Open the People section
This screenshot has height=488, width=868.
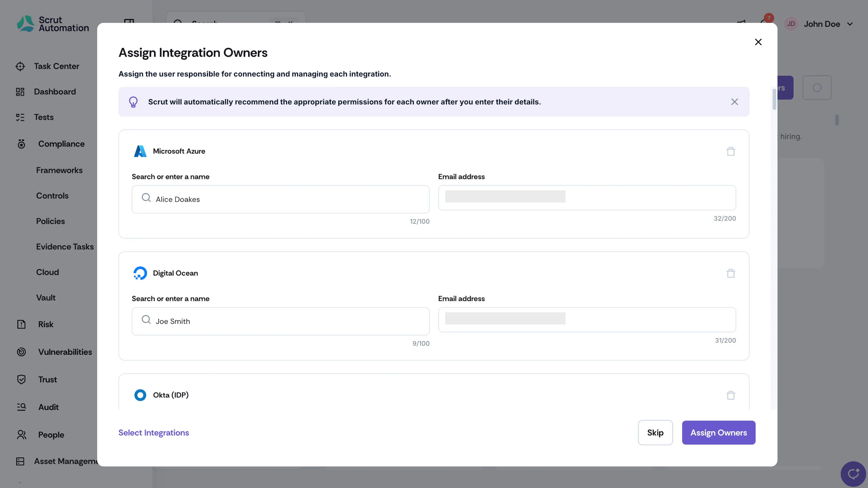(40, 434)
